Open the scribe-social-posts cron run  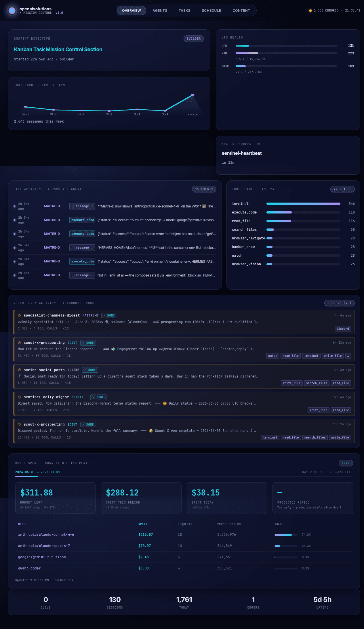coord(184,376)
